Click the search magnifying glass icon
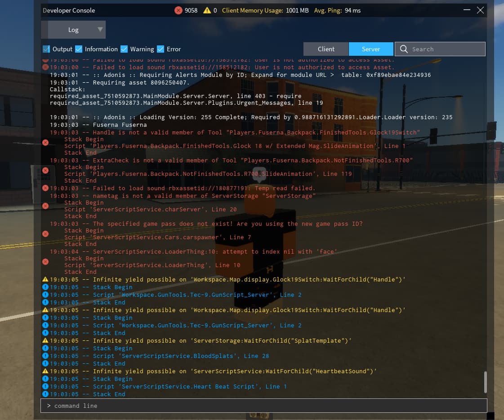Image resolution: width=504 pixels, height=420 pixels. point(404,49)
